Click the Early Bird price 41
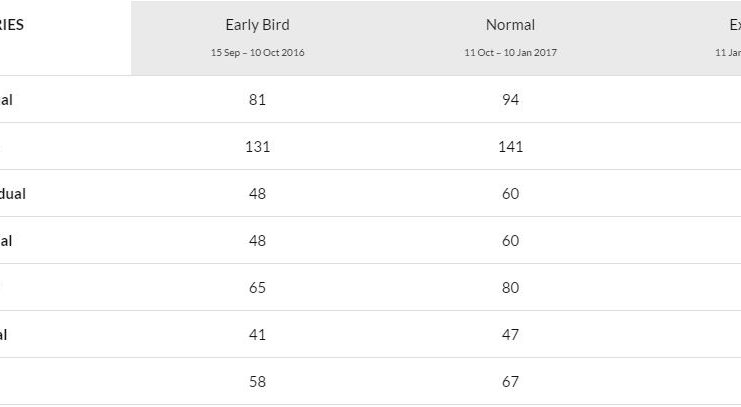This screenshot has width=741, height=407. click(x=258, y=335)
